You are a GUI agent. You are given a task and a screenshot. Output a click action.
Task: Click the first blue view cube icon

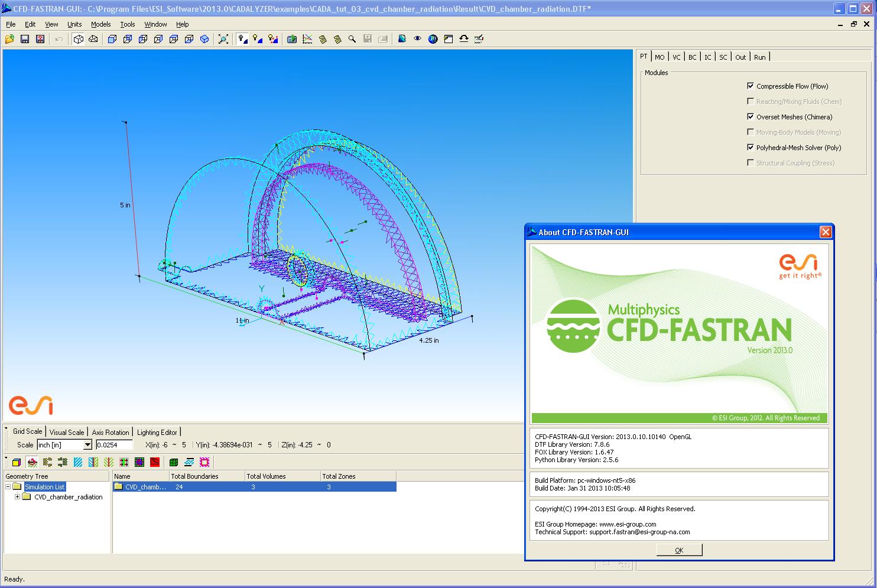point(112,39)
